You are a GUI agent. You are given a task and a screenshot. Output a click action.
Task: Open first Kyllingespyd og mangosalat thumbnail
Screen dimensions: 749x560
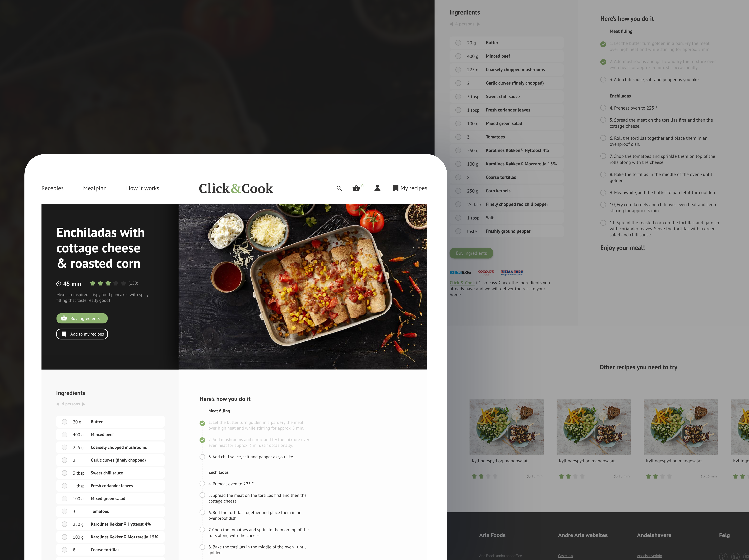point(507,427)
